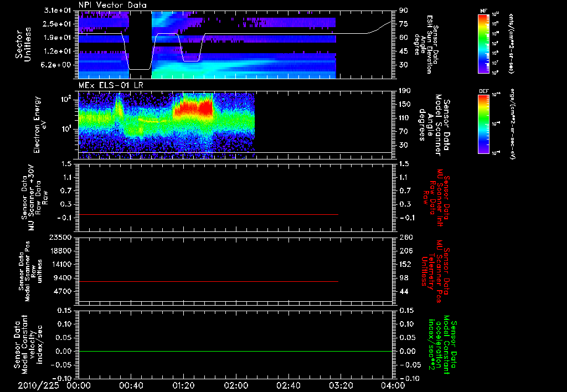Click the 190 scanner angle tick

[x=405, y=91]
